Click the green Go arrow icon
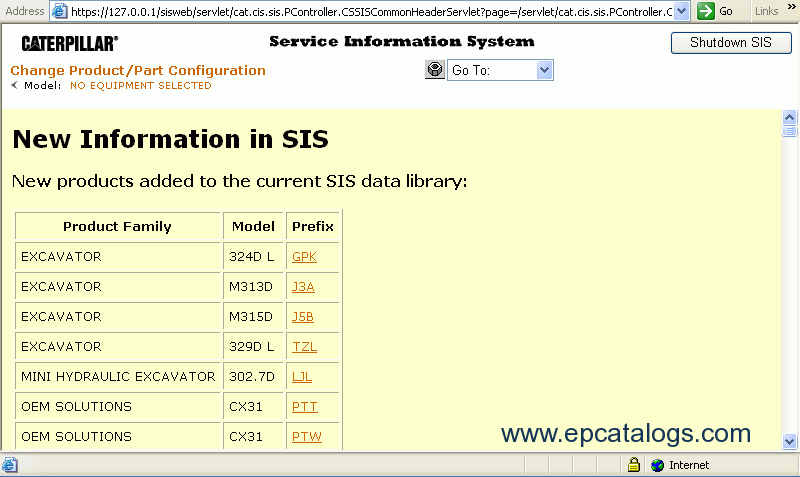The image size is (800, 477). coord(706,11)
